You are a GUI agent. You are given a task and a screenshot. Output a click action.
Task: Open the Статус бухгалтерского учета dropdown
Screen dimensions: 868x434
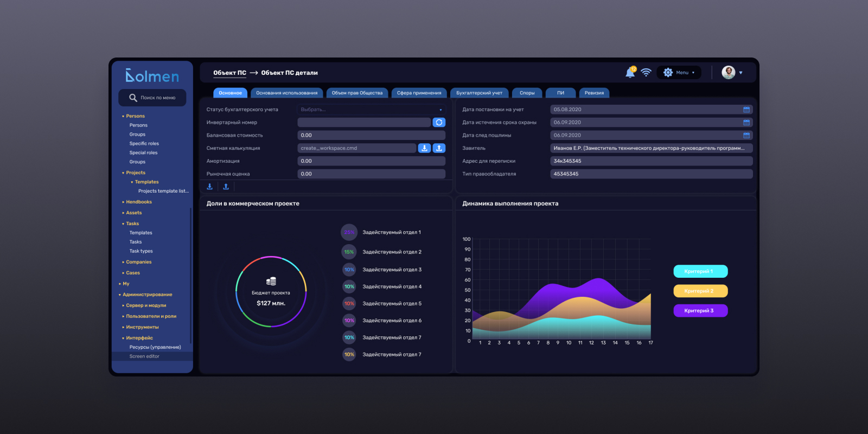pyautogui.click(x=372, y=110)
